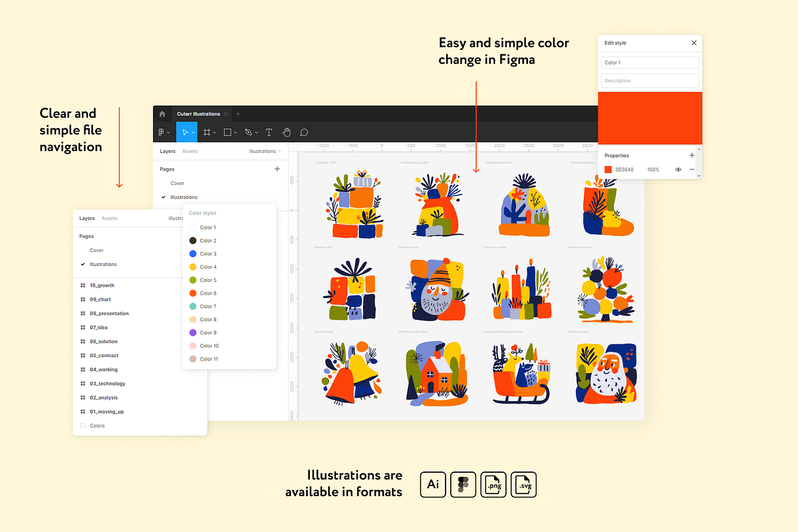Select the Rectangle shape tool
798x532 pixels.
[227, 132]
